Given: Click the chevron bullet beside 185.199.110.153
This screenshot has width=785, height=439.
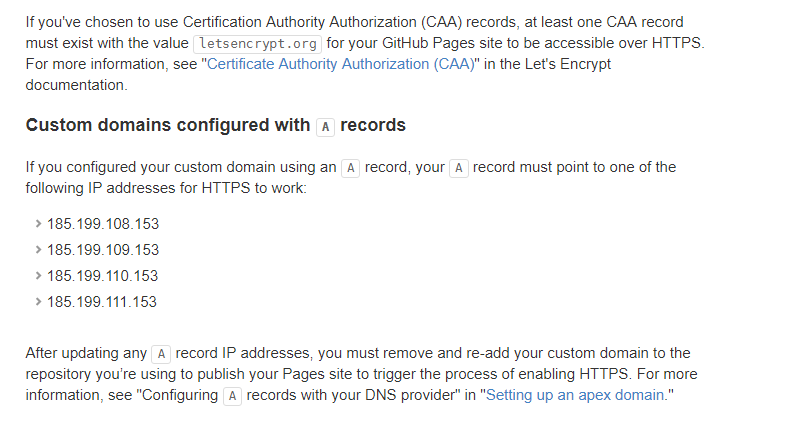Looking at the screenshot, I should coord(38,276).
